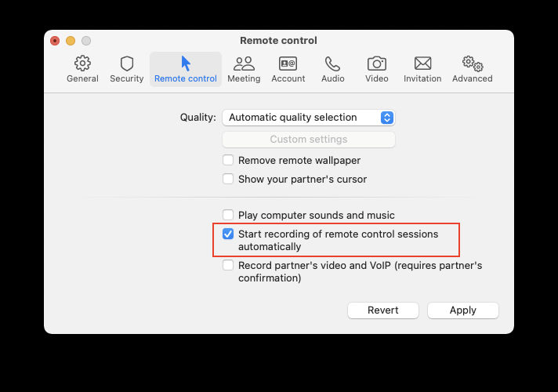Click the Custom settings button
The height and width of the screenshot is (392, 558).
click(309, 140)
